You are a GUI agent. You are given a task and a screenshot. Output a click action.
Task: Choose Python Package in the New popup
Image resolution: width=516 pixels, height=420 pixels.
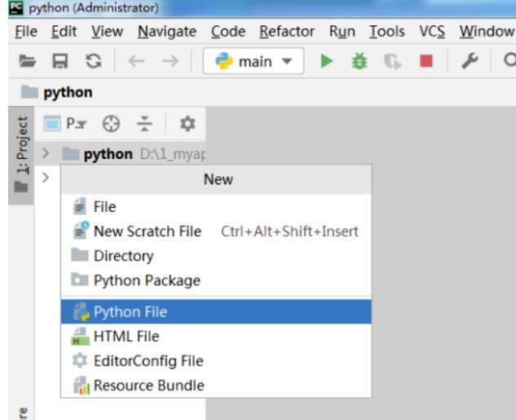click(216, 281)
